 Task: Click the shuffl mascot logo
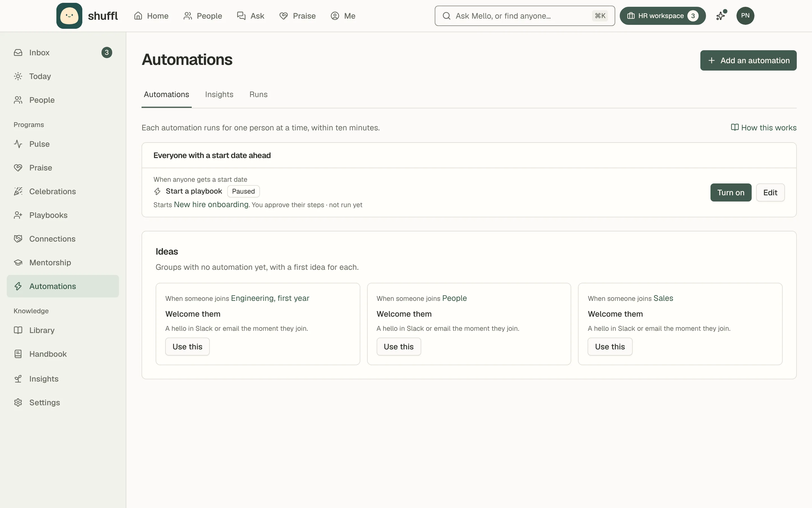(69, 16)
